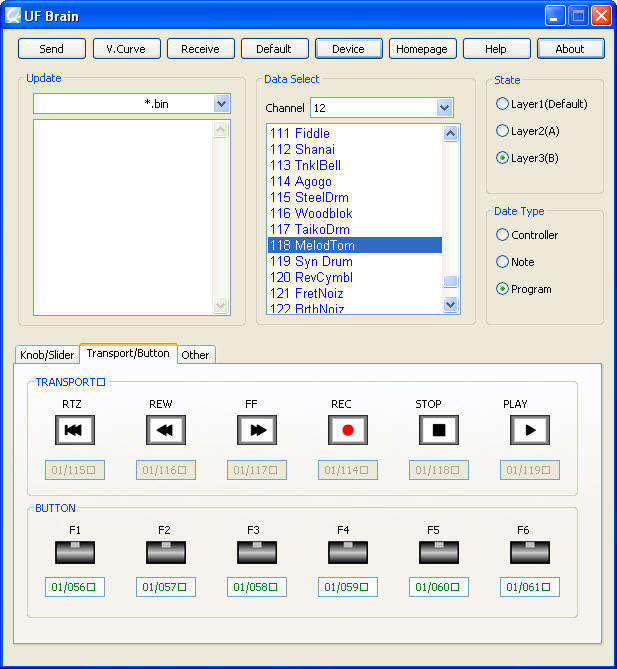Click the F6 value field 01/061
The image size is (617, 669).
(x=530, y=587)
